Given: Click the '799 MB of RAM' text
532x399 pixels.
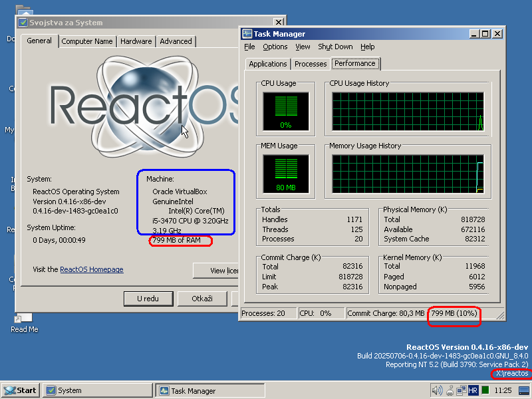Looking at the screenshot, I should [176, 240].
